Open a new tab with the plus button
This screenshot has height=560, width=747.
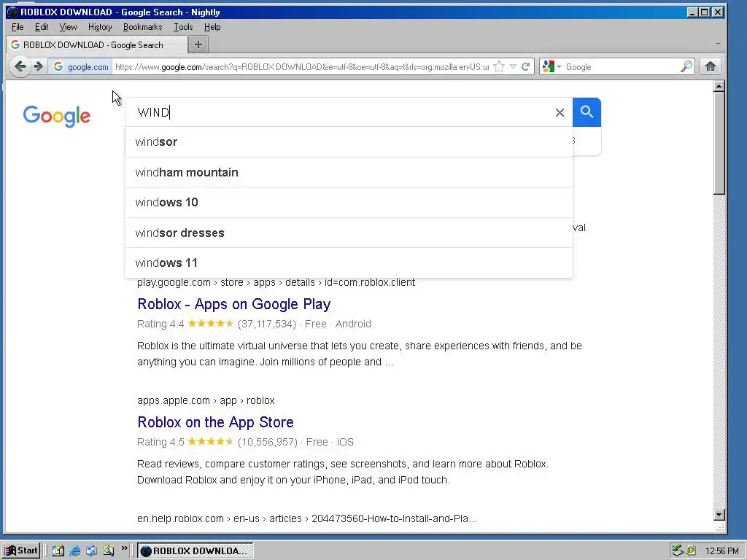coord(198,44)
